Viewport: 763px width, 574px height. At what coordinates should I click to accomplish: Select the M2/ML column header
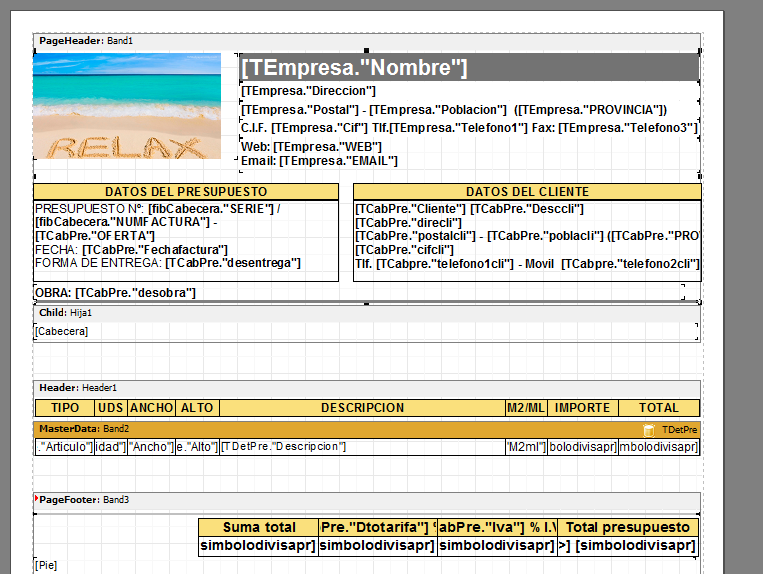(526, 408)
